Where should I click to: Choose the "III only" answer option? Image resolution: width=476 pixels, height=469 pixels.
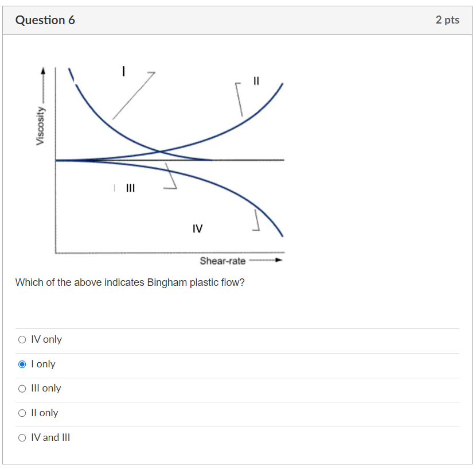tap(22, 388)
